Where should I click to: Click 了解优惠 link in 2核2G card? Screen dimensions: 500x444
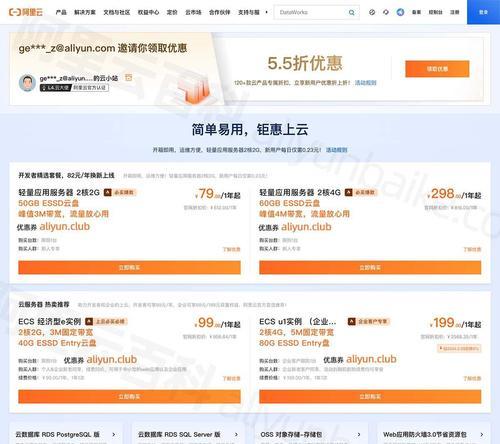(231, 249)
